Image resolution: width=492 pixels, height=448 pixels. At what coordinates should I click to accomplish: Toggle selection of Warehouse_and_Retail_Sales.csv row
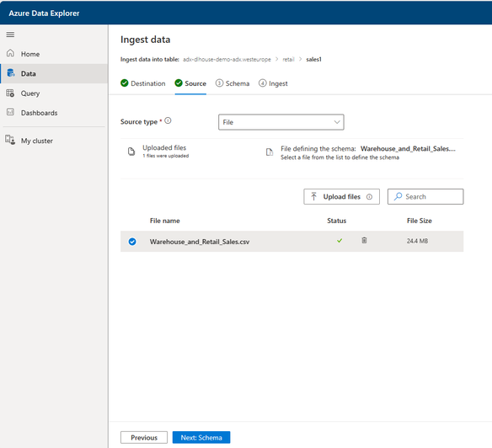click(x=132, y=242)
